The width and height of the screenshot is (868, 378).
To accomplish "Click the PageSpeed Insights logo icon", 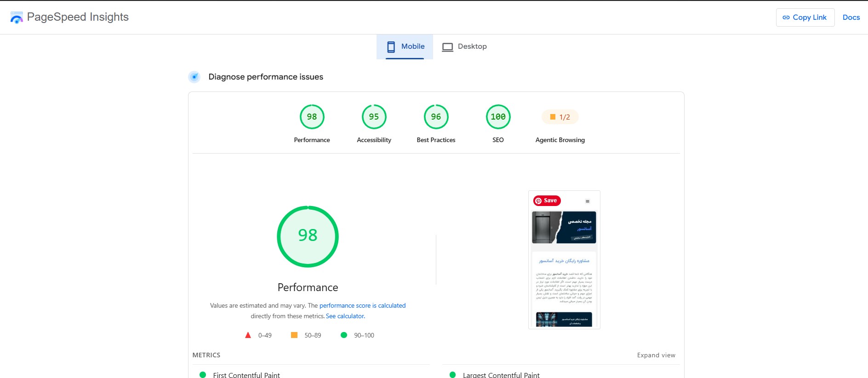I will [x=17, y=17].
